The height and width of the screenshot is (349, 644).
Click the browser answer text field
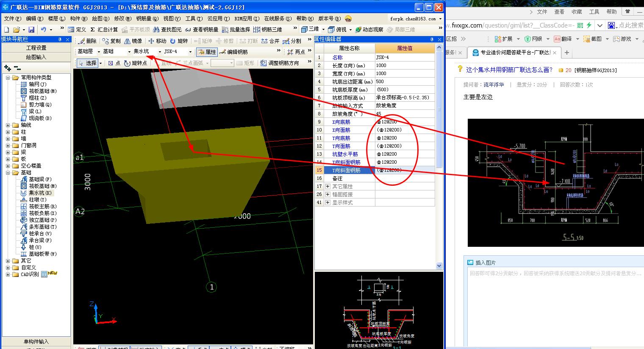click(555, 307)
